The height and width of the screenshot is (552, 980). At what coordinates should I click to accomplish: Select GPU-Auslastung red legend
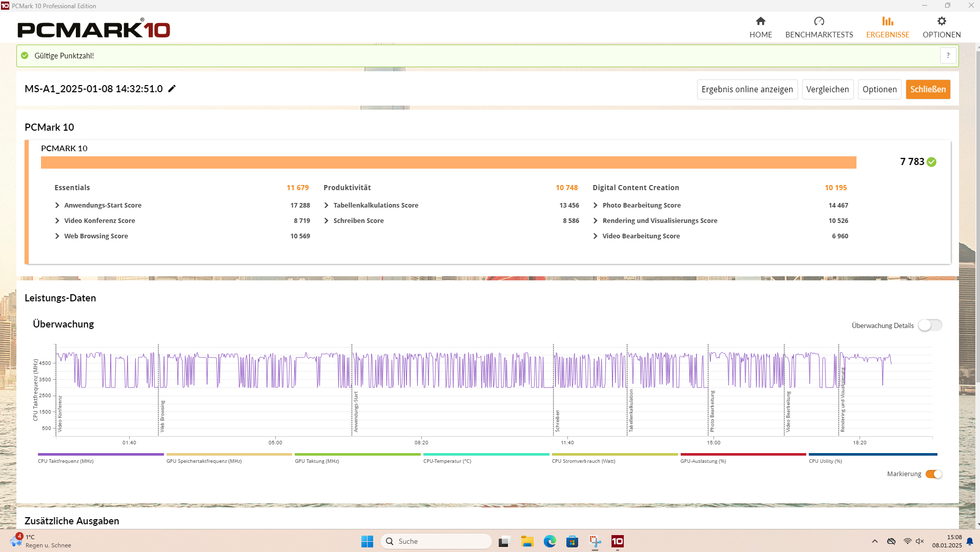pyautogui.click(x=743, y=458)
